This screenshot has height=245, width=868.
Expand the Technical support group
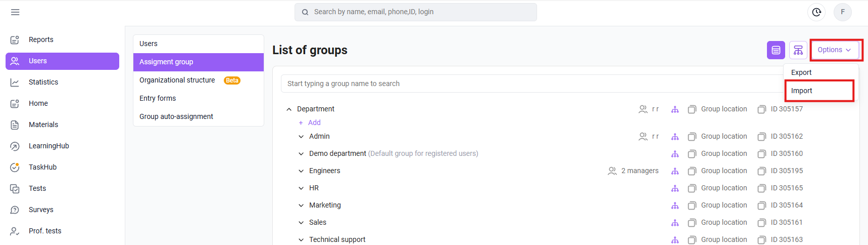301,240
